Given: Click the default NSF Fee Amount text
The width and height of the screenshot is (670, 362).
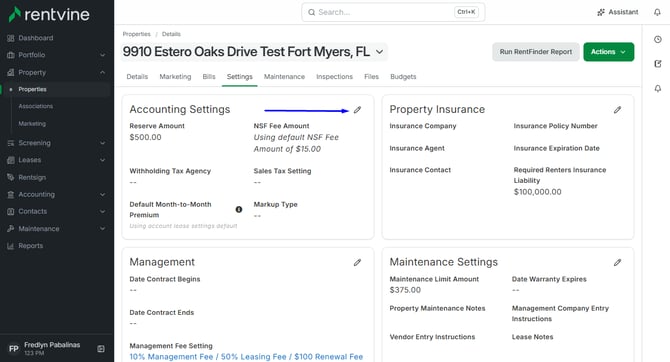Looking at the screenshot, I should tap(296, 143).
